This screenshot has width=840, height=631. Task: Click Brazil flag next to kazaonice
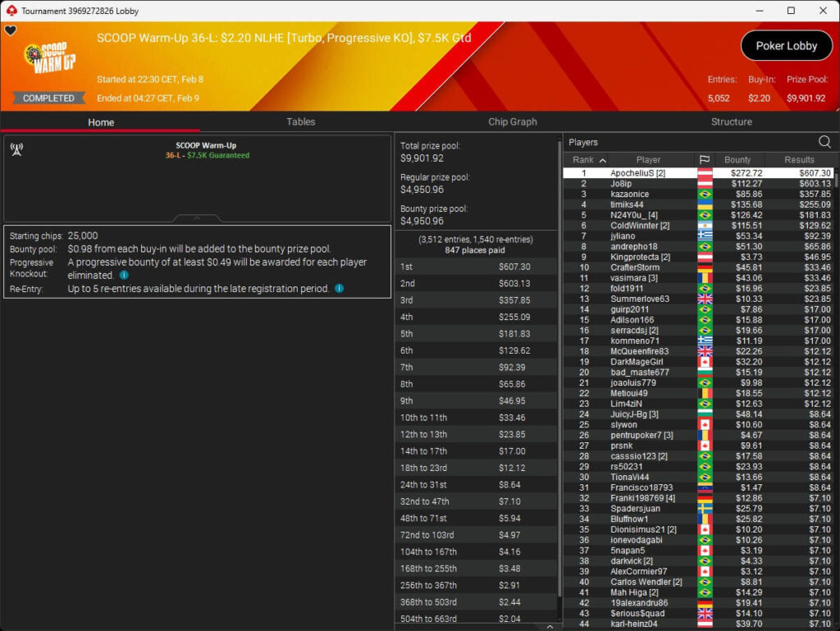[704, 194]
